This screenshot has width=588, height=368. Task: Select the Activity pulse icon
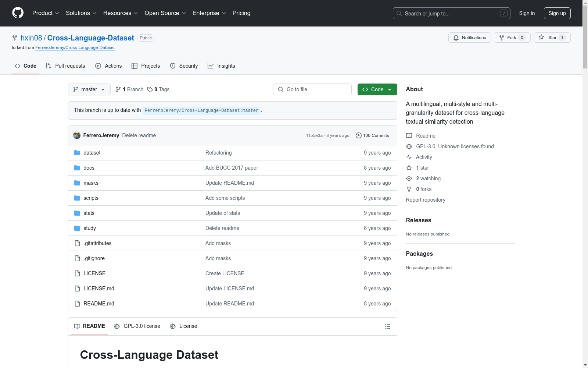pos(409,157)
